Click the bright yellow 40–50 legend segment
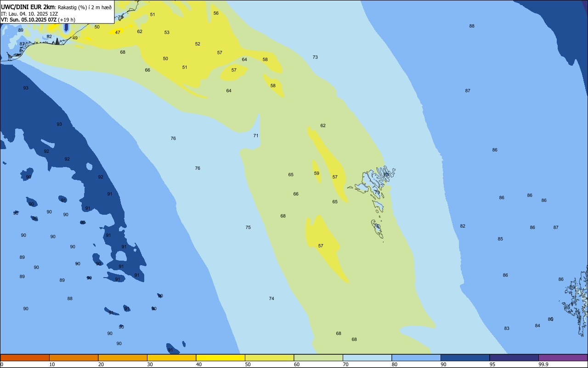Image resolution: width=588 pixels, height=368 pixels. (220, 357)
